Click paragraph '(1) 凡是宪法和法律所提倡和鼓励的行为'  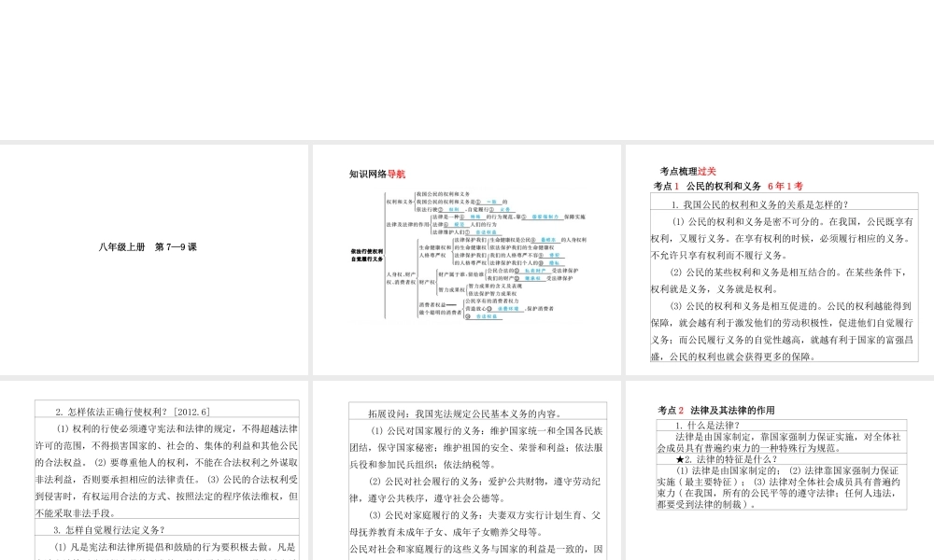(167, 551)
